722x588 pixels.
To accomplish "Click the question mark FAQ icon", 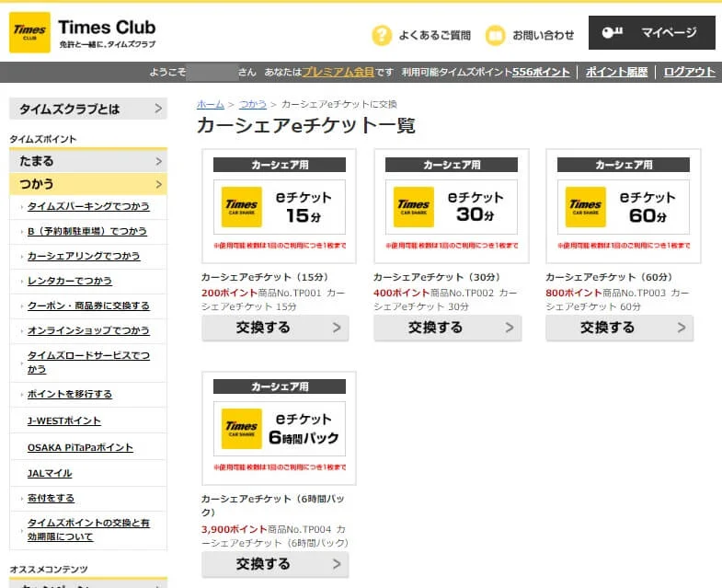I will point(382,35).
